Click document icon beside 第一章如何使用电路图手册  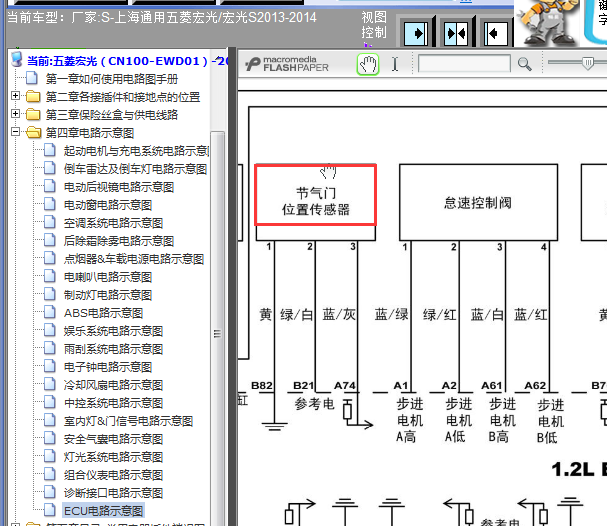tap(31, 78)
